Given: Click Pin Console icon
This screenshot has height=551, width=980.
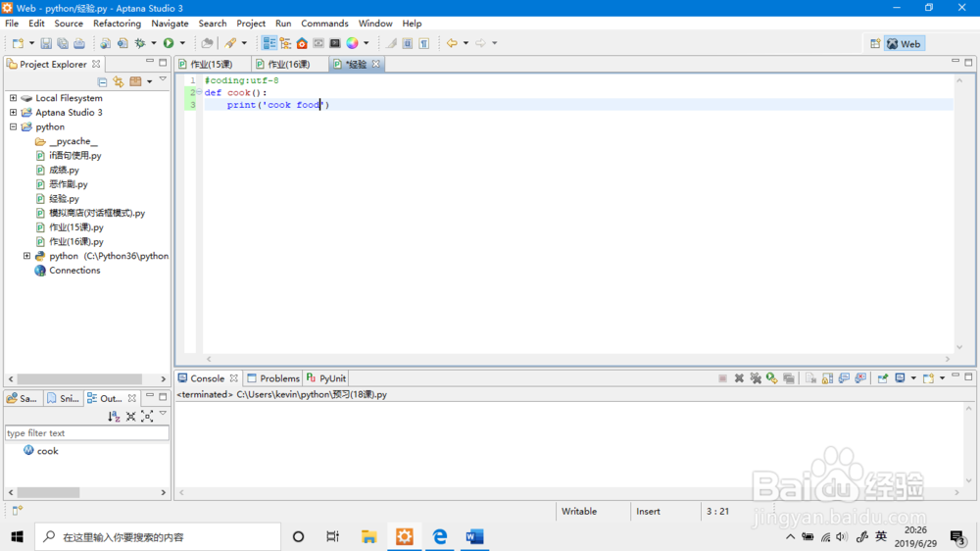Looking at the screenshot, I should (x=883, y=378).
